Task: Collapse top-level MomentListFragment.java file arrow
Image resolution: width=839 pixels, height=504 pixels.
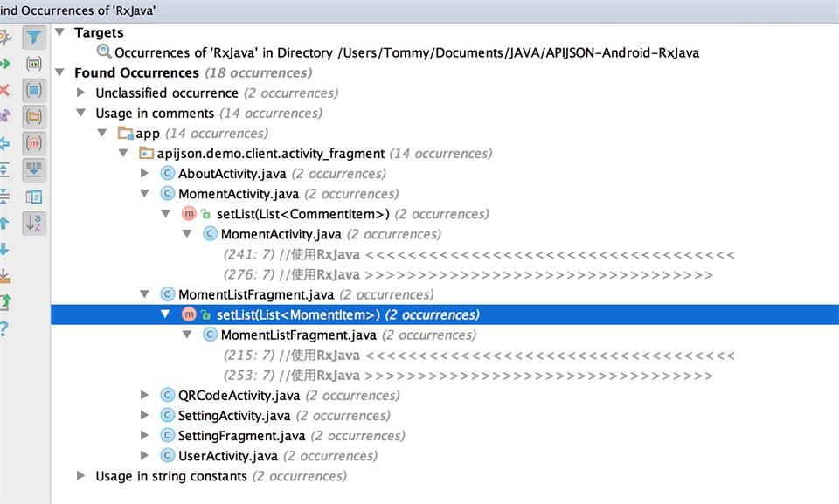Action: (x=144, y=294)
